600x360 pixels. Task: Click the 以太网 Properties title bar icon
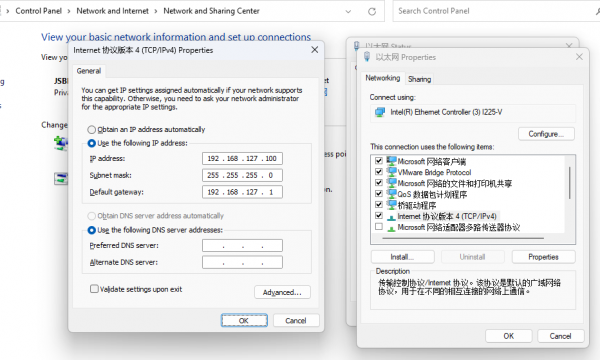[x=367, y=57]
